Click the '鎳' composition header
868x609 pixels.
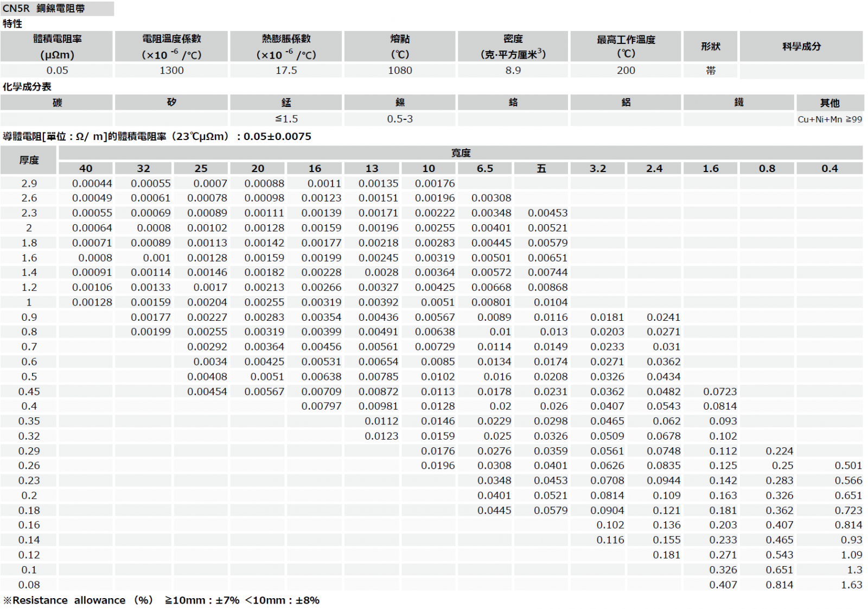pyautogui.click(x=400, y=103)
